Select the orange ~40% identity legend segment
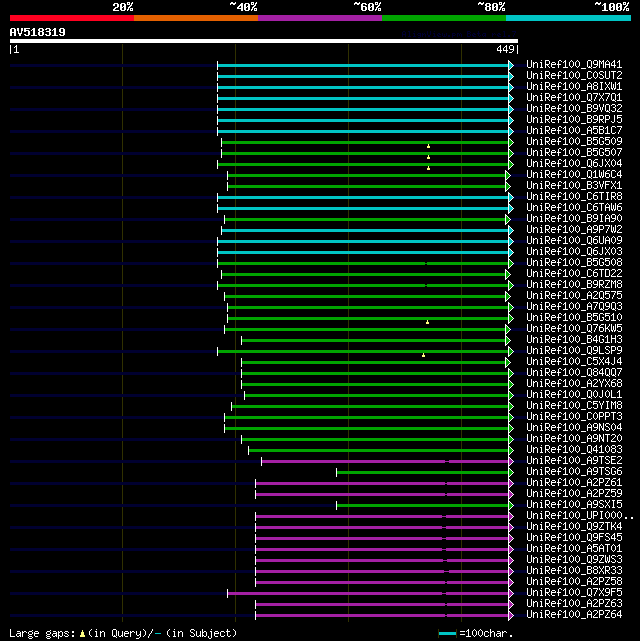 [196, 18]
